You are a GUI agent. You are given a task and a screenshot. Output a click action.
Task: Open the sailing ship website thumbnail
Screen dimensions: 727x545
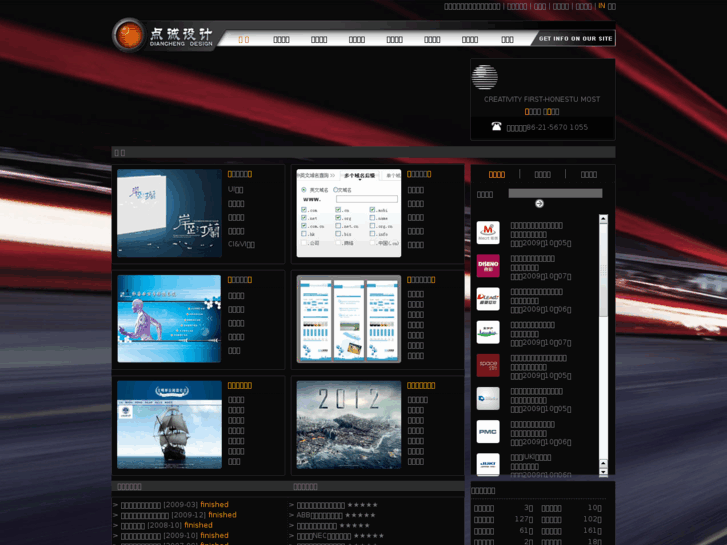[x=169, y=424]
